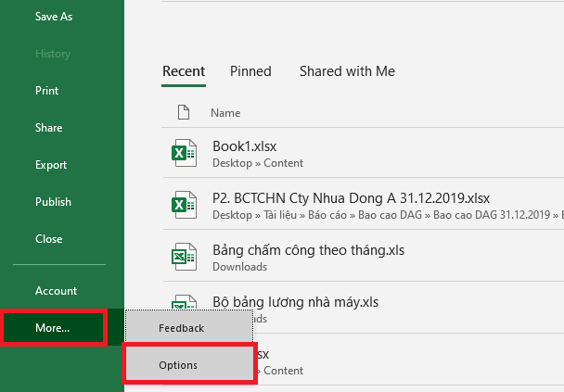Open Bảng chấm công theo tháng.xls
The height and width of the screenshot is (392, 564).
pyautogui.click(x=364, y=256)
